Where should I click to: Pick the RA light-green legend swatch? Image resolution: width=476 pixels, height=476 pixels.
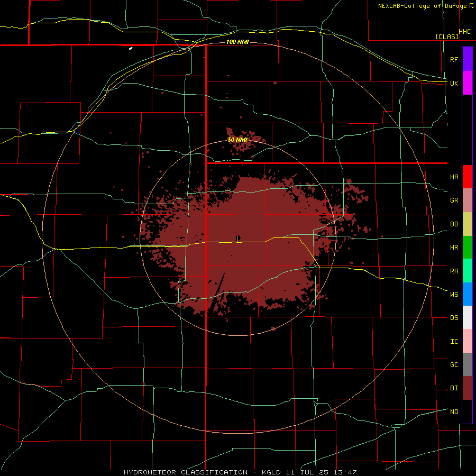pos(467,271)
